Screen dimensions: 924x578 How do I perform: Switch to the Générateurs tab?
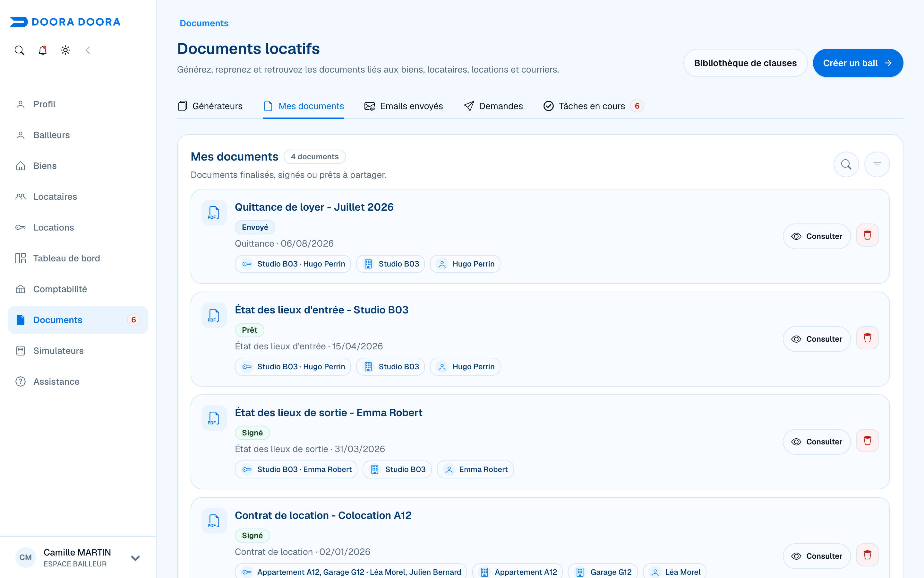(x=210, y=106)
